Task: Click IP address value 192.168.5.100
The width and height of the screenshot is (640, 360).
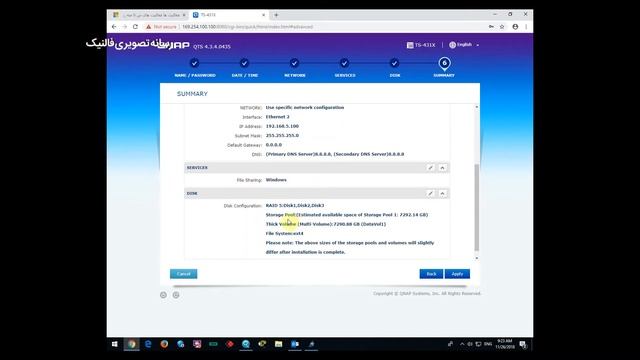Action: click(282, 126)
